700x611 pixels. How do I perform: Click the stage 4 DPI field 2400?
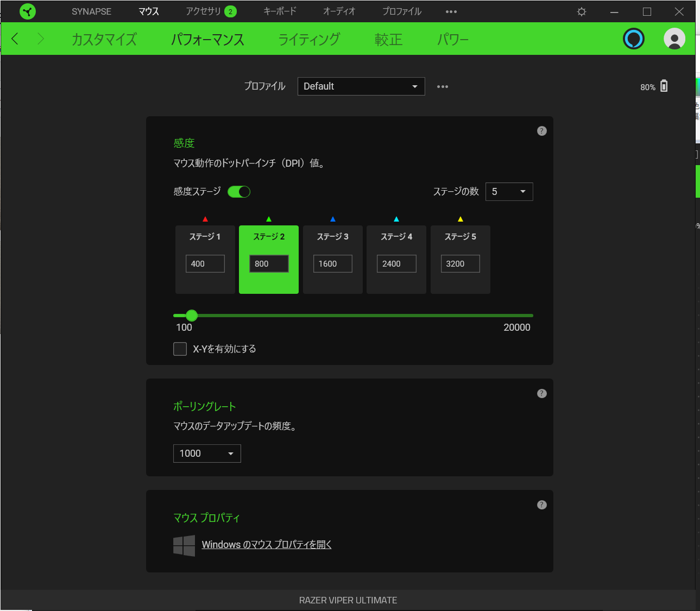(396, 263)
